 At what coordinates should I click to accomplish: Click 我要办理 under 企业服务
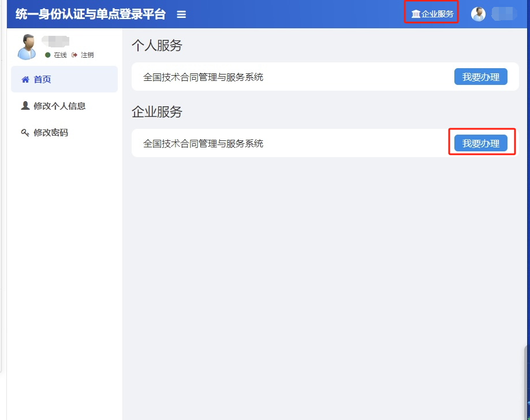(480, 143)
